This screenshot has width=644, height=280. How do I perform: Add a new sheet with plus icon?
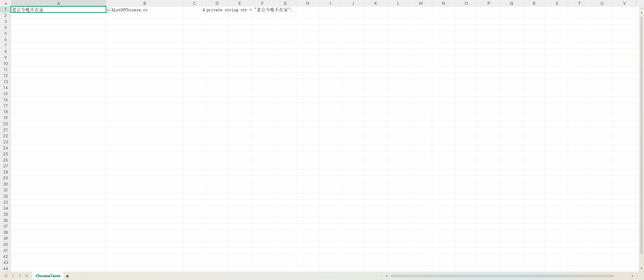pos(67,276)
